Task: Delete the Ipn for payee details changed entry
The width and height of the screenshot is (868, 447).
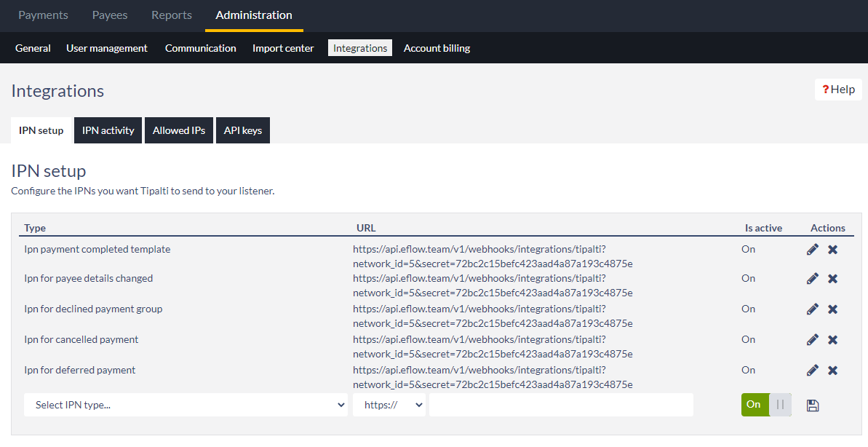Action: (x=832, y=278)
